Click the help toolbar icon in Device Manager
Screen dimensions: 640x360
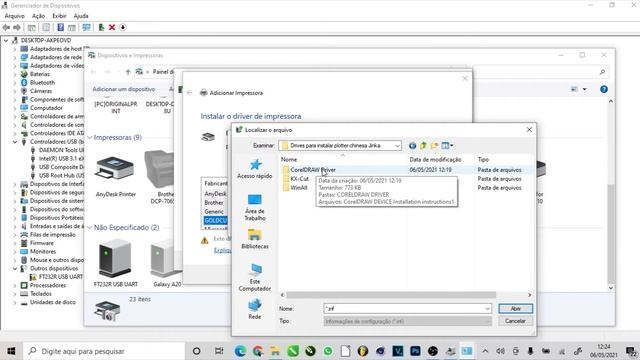pos(60,27)
